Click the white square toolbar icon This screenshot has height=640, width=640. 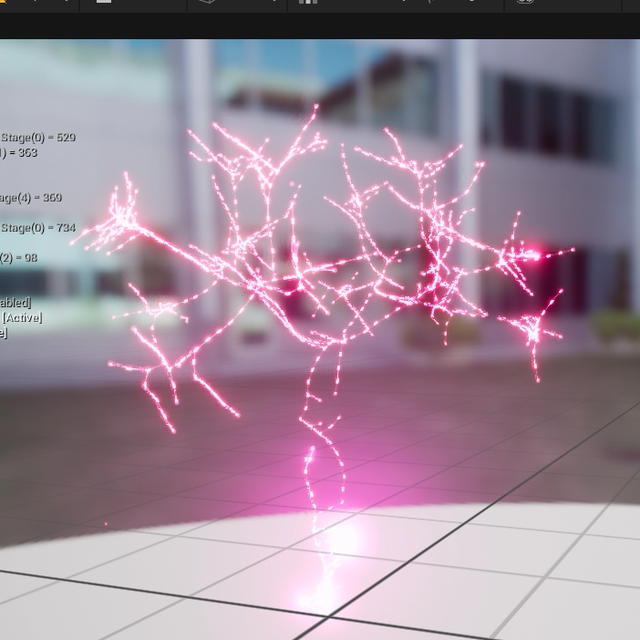coord(103,3)
